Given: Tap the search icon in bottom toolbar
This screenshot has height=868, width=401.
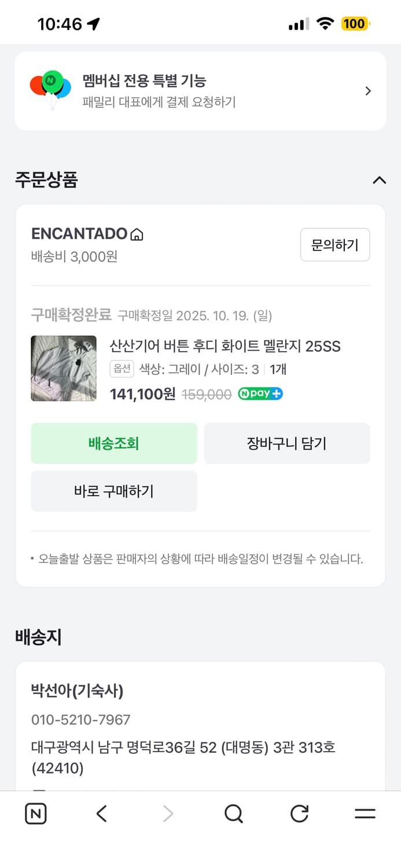Looking at the screenshot, I should [x=233, y=813].
